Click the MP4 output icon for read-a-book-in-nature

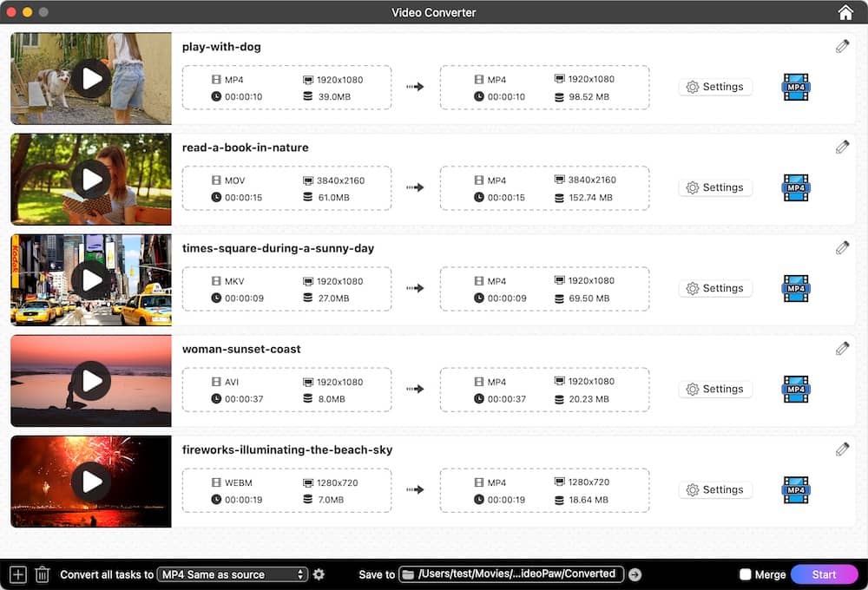pyautogui.click(x=795, y=187)
